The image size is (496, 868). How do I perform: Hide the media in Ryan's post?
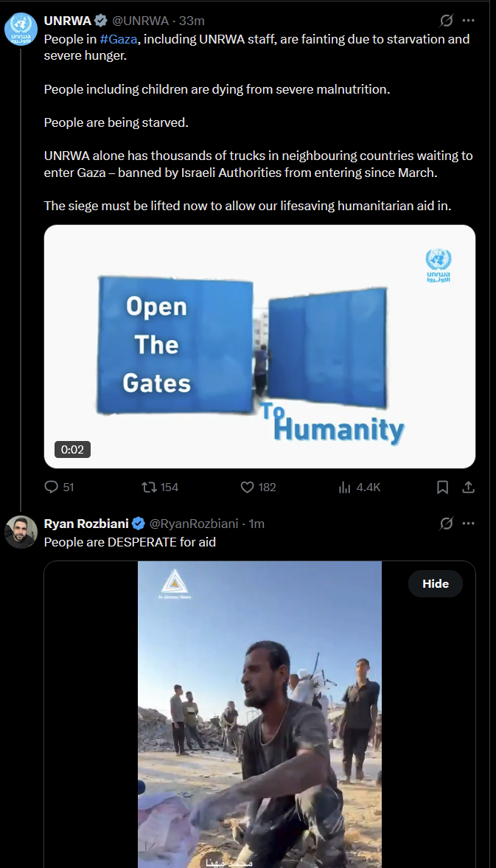click(435, 583)
